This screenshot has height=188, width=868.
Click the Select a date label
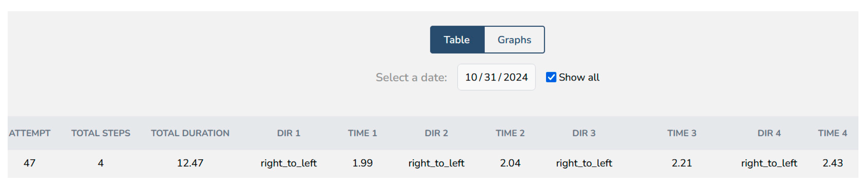tap(411, 77)
